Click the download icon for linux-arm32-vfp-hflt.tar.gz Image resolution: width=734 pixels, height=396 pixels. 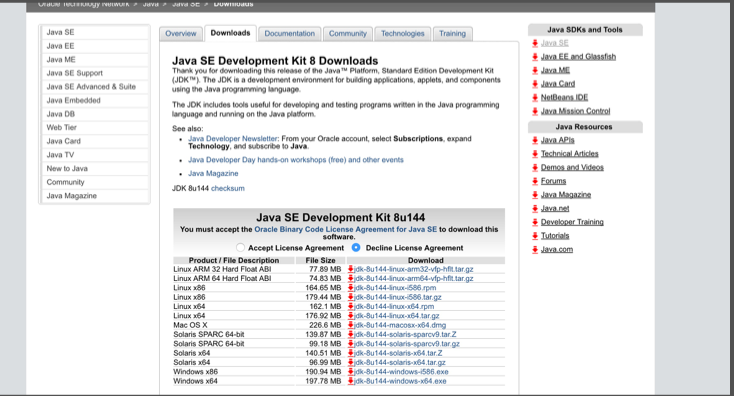coord(351,269)
